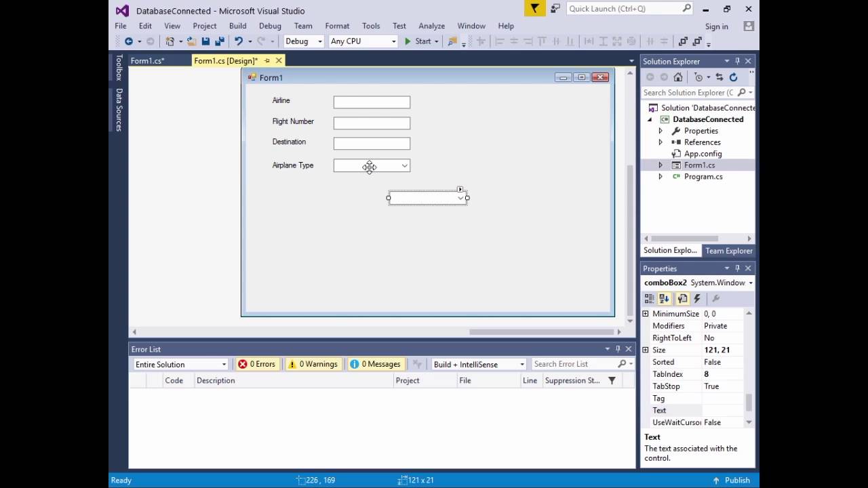Image resolution: width=868 pixels, height=488 pixels.
Task: Click the Save floppy disk icon
Action: pos(205,41)
